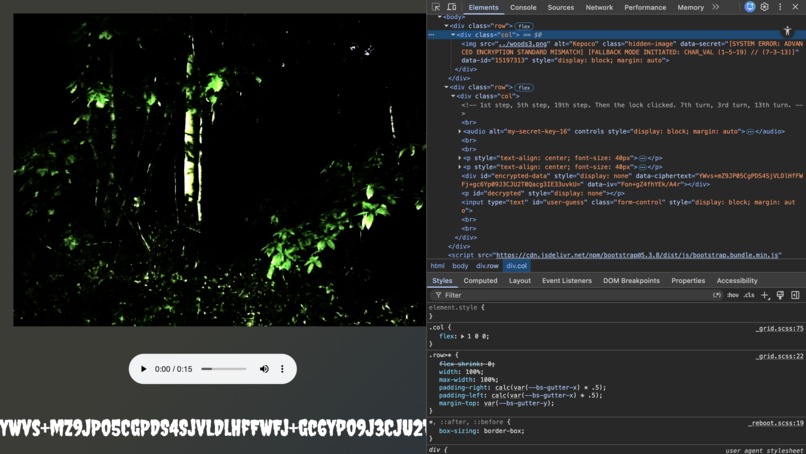Click the ellipsis actions beside selected DOM node
This screenshot has height=454, width=806.
(x=432, y=35)
